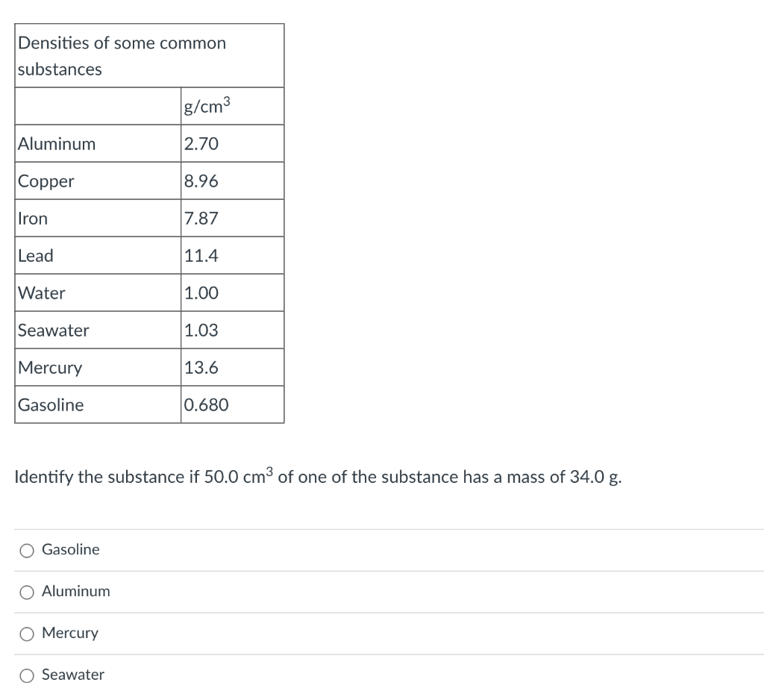Select the Gasoline radio button
The height and width of the screenshot is (700, 764).
[26, 550]
